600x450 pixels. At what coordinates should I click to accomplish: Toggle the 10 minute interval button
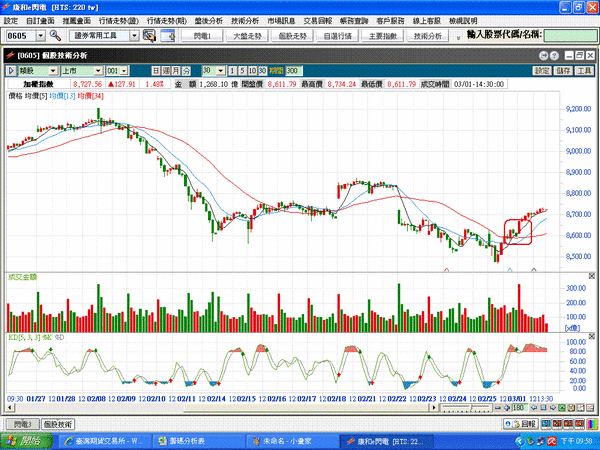(x=252, y=71)
